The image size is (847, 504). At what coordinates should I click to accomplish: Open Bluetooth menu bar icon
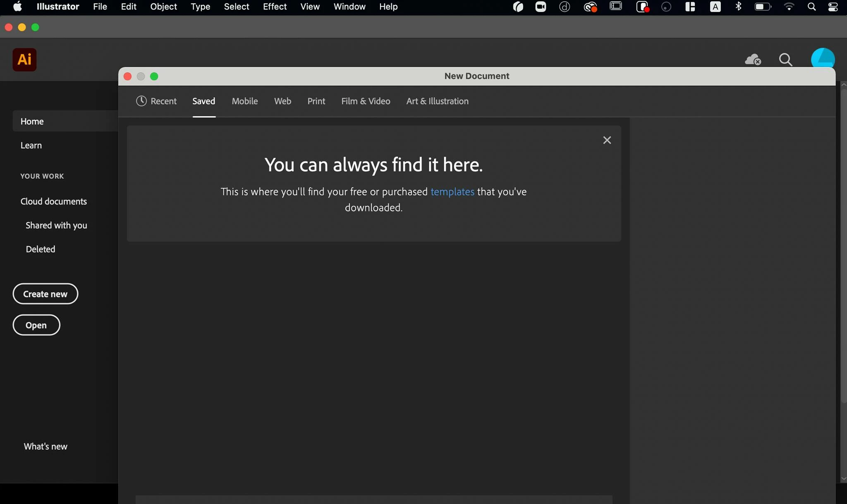(738, 7)
